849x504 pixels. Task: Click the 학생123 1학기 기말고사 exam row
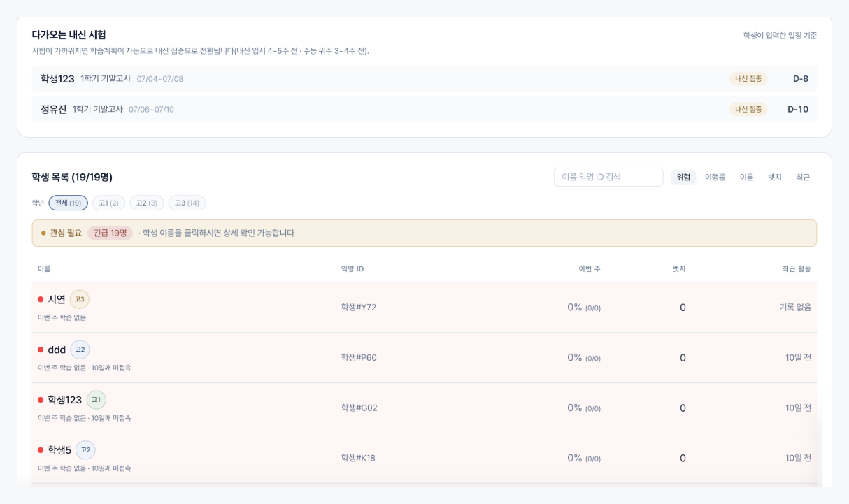pos(424,79)
